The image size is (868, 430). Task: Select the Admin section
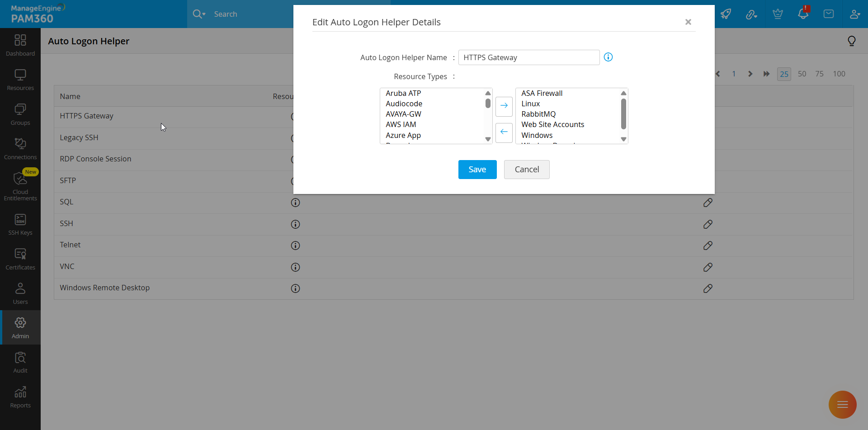tap(20, 328)
